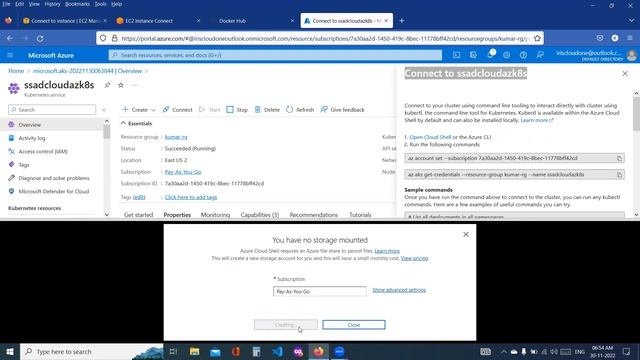Open the Azure portal hamburger menu
The image size is (640, 360).
[x=10, y=55]
